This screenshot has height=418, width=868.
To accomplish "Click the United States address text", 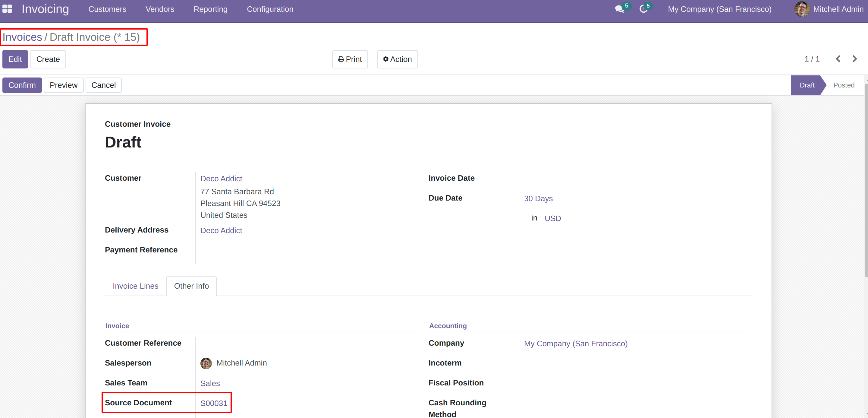I will pyautogui.click(x=224, y=215).
